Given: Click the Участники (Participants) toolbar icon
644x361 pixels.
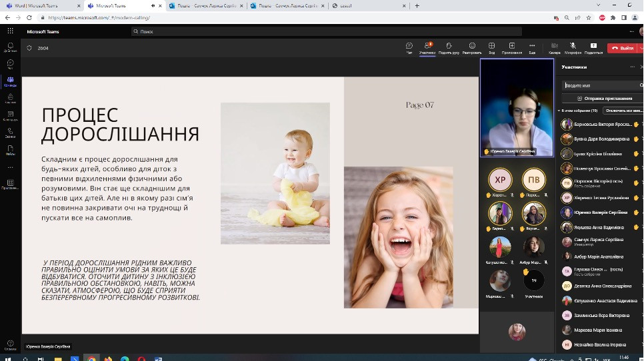Looking at the screenshot, I should [427, 47].
